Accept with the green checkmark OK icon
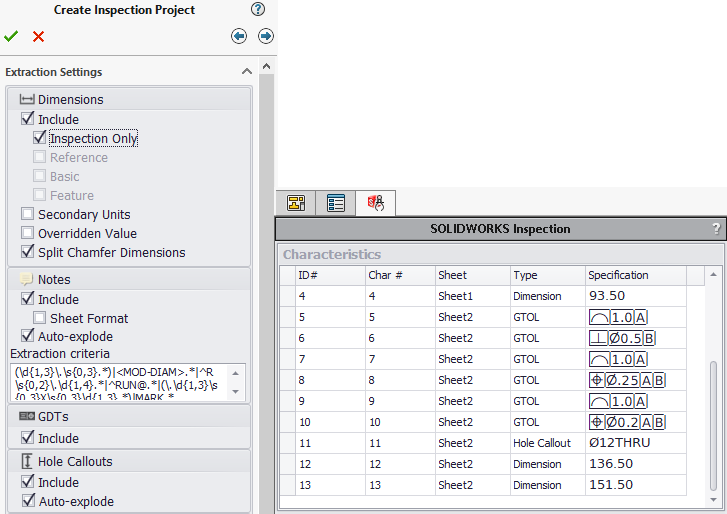 [11, 36]
